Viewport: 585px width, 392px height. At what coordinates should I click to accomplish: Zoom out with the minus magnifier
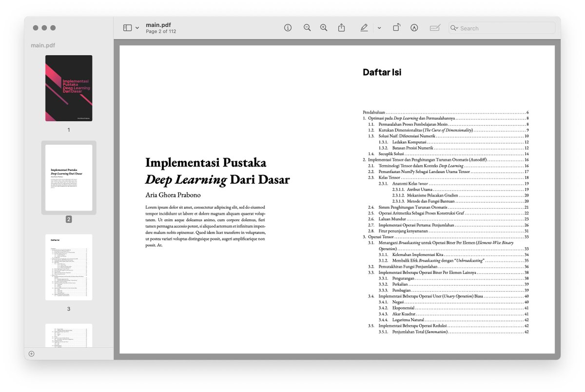(307, 28)
